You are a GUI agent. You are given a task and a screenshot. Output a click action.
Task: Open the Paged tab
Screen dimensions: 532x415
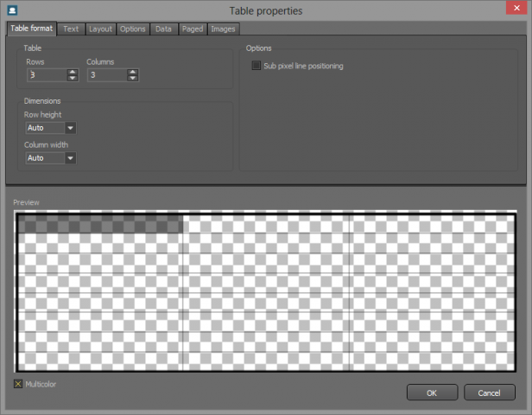click(x=193, y=29)
